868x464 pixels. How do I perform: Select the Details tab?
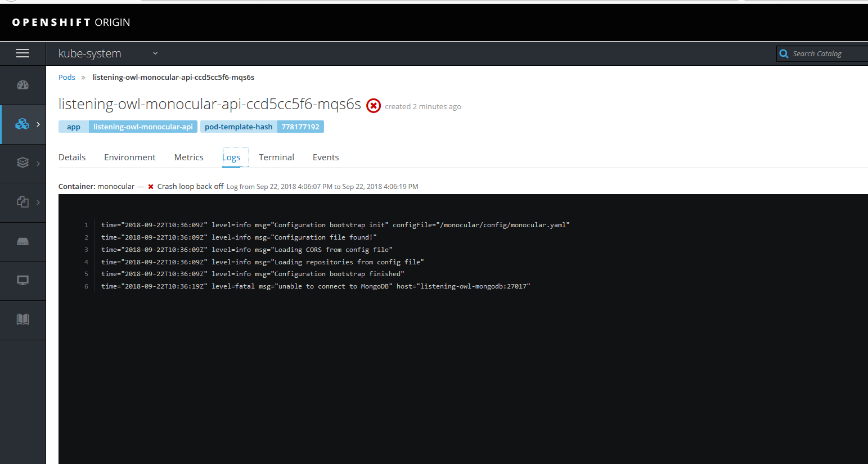click(72, 157)
